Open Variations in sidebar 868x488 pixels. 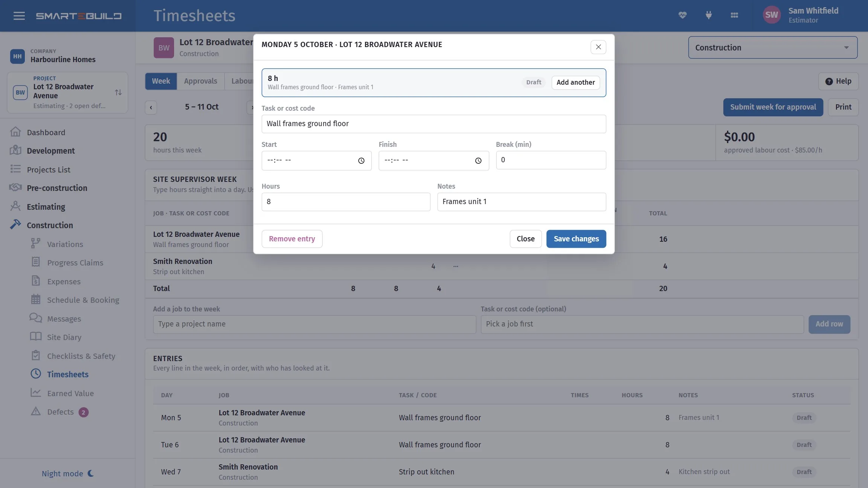(65, 244)
